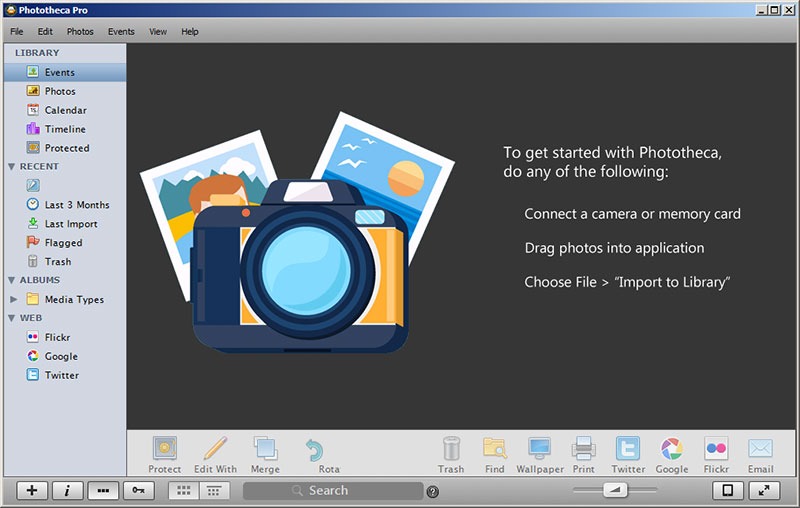Screen dimensions: 800x508
Task: Switch to the list view mode
Action: tap(215, 491)
